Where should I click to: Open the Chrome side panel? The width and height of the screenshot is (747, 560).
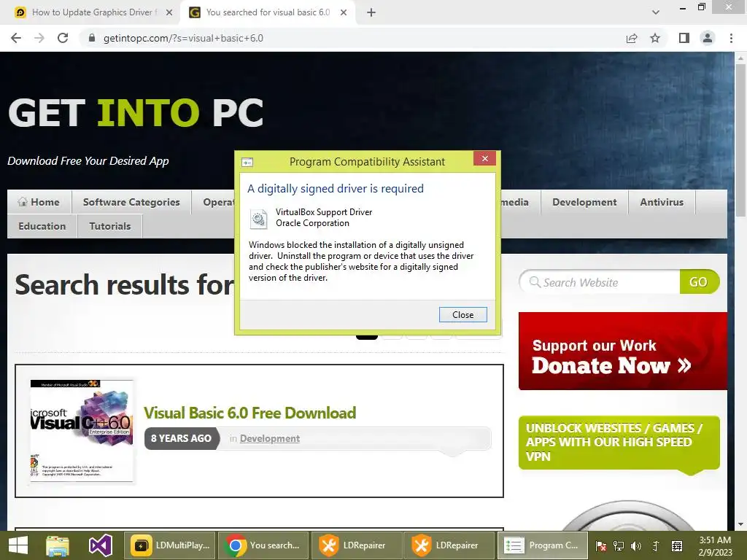tap(684, 38)
